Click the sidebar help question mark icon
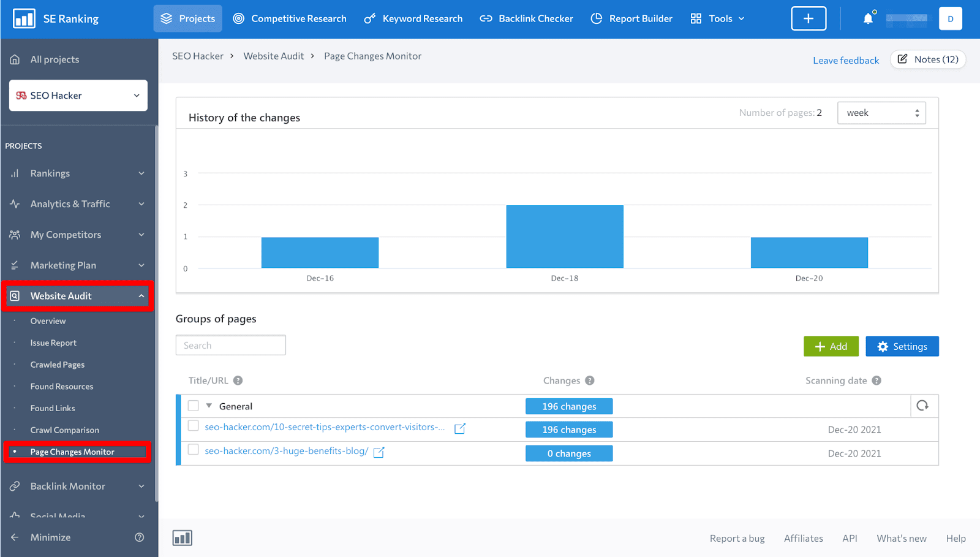 tap(140, 537)
